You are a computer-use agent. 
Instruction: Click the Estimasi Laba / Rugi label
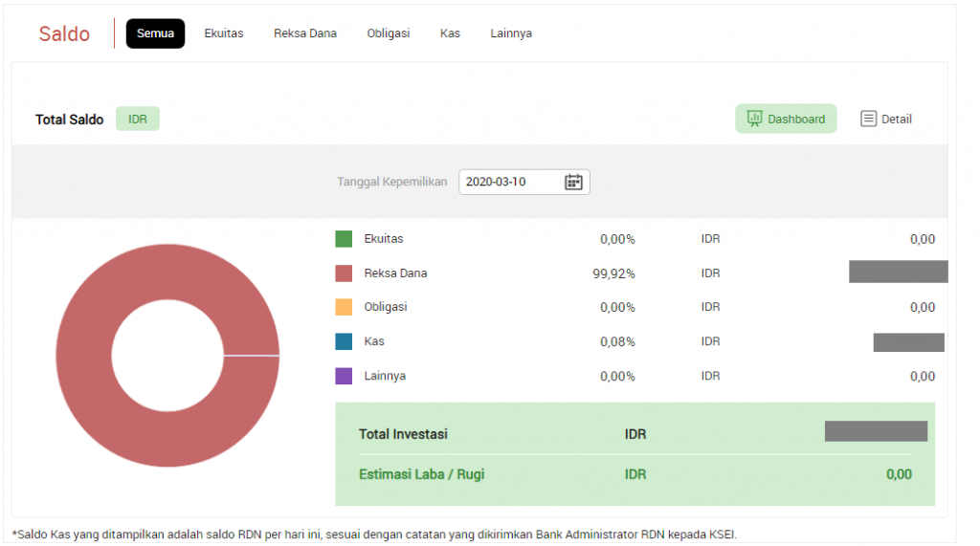click(421, 474)
